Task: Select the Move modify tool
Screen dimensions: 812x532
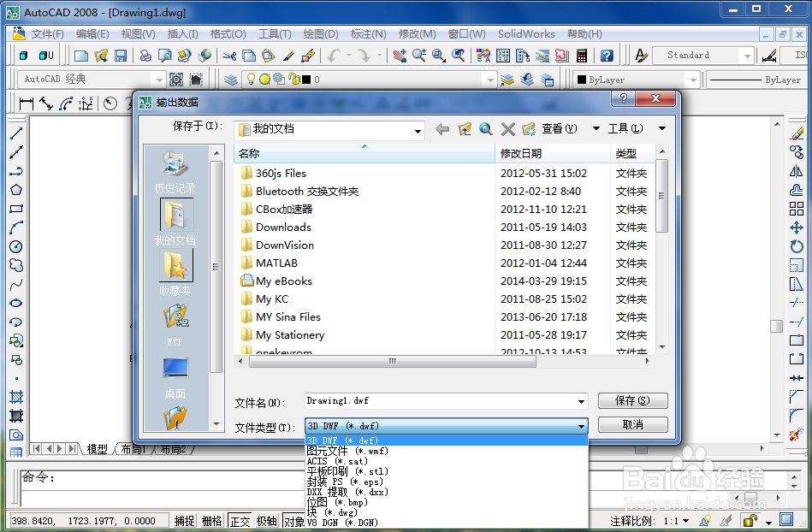Action: 797,228
